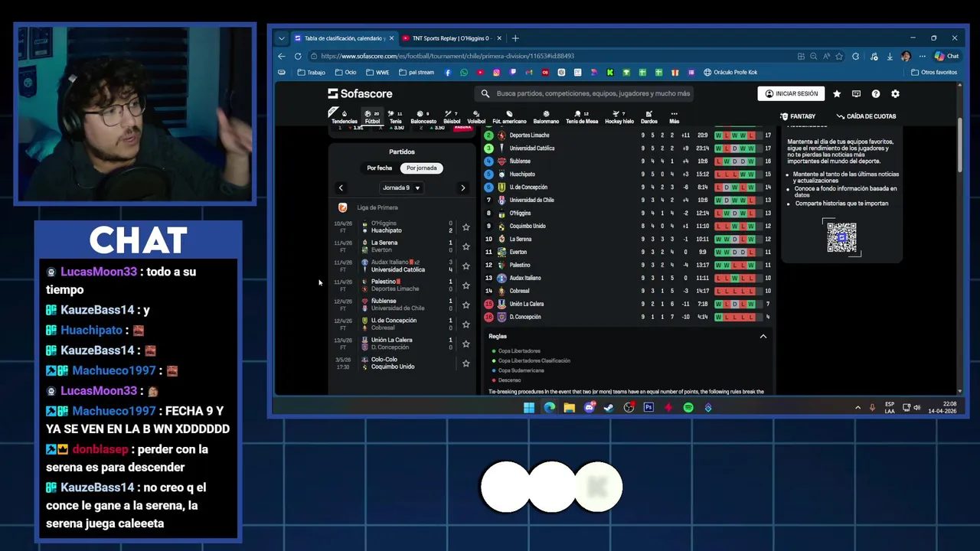Image resolution: width=980 pixels, height=551 pixels.
Task: Favorite the Unión La Calera vs D. Concepción match
Action: tap(465, 344)
